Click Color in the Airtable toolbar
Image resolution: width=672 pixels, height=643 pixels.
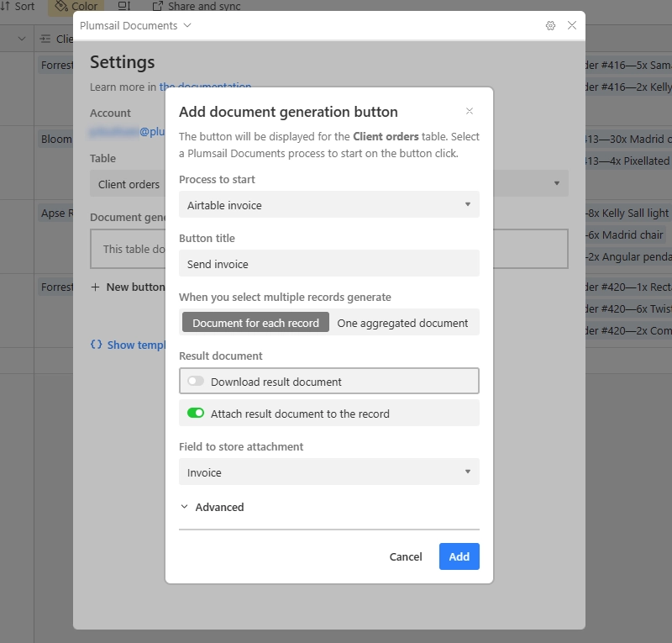click(76, 7)
